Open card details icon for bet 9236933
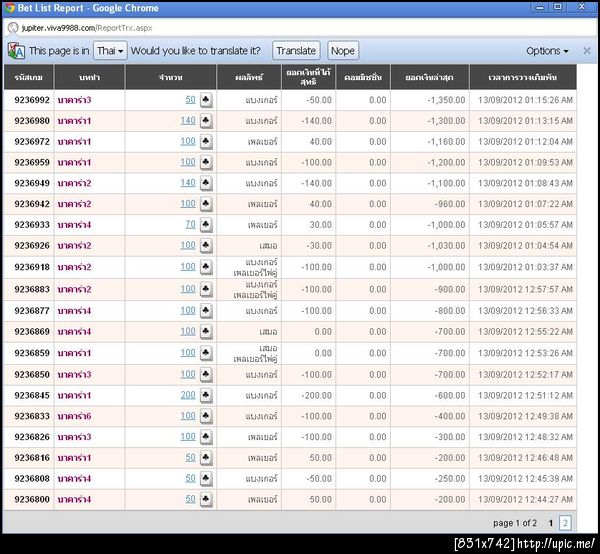 [206, 225]
